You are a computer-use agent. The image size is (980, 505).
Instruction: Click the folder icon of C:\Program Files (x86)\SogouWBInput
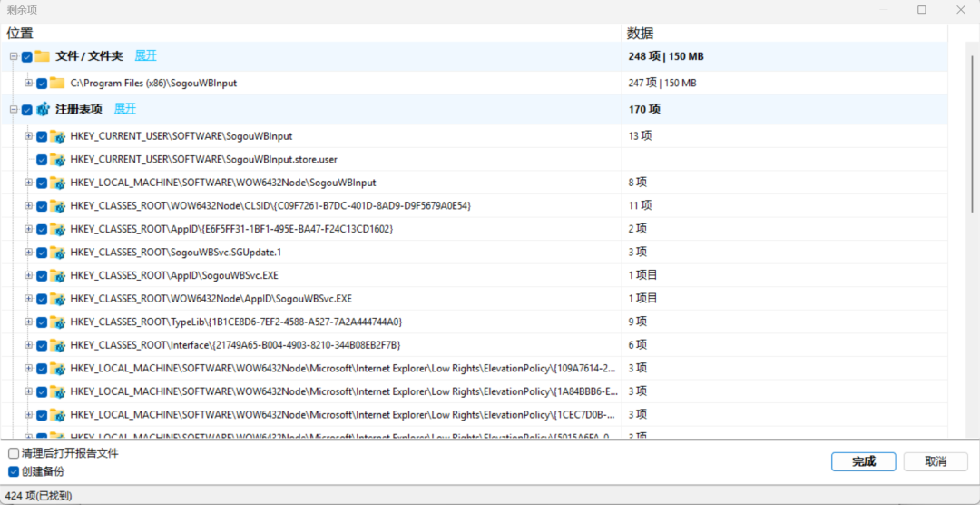click(57, 83)
